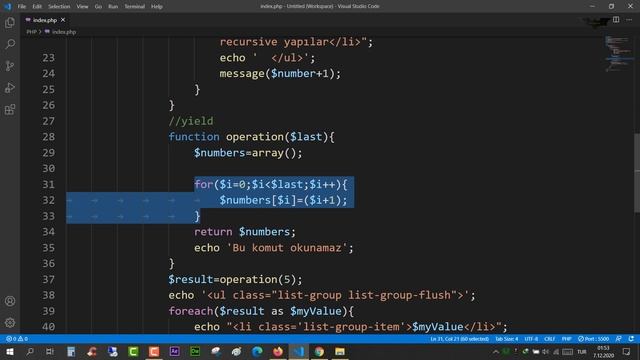The width and height of the screenshot is (640, 360).
Task: Open After Effects from taskbar
Action: coord(174,351)
